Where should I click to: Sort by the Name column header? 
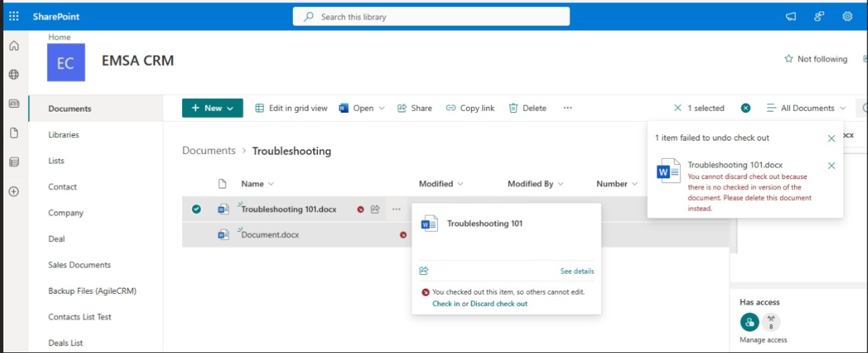257,184
